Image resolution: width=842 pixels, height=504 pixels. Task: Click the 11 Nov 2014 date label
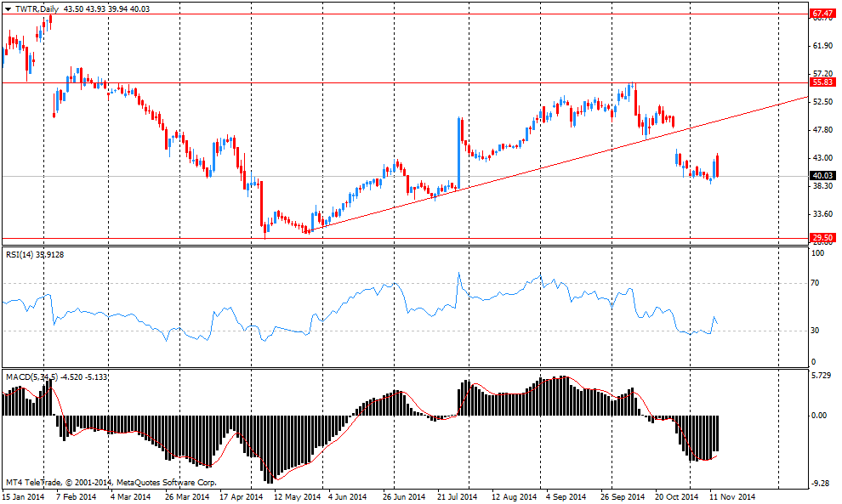point(732,497)
